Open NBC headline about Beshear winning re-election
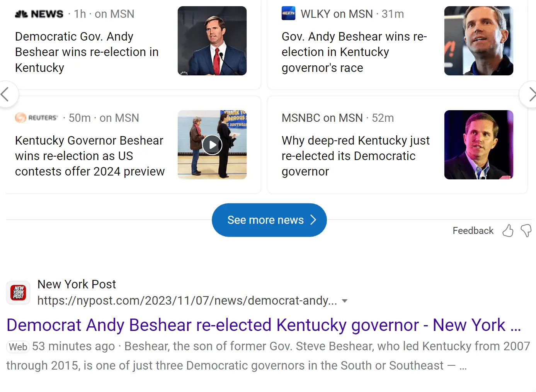 click(87, 52)
